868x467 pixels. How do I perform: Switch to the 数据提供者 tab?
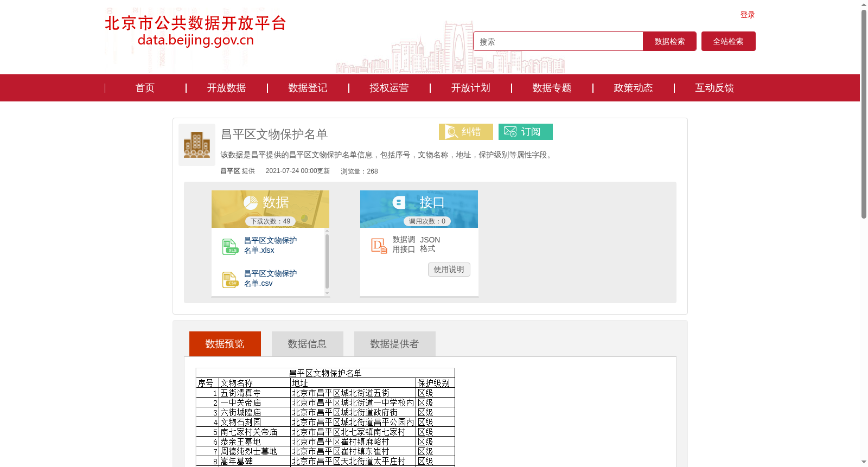click(x=395, y=344)
